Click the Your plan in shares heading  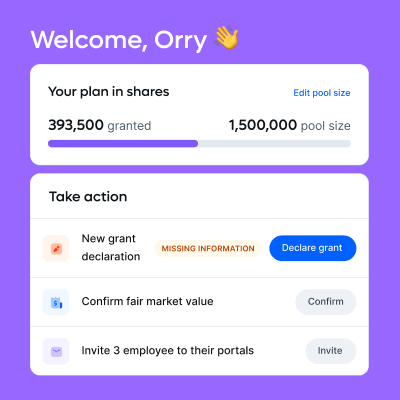point(109,92)
